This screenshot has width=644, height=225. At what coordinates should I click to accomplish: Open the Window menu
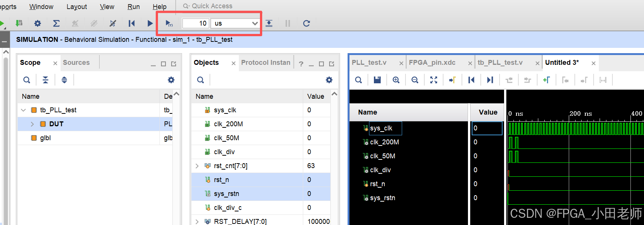(41, 7)
